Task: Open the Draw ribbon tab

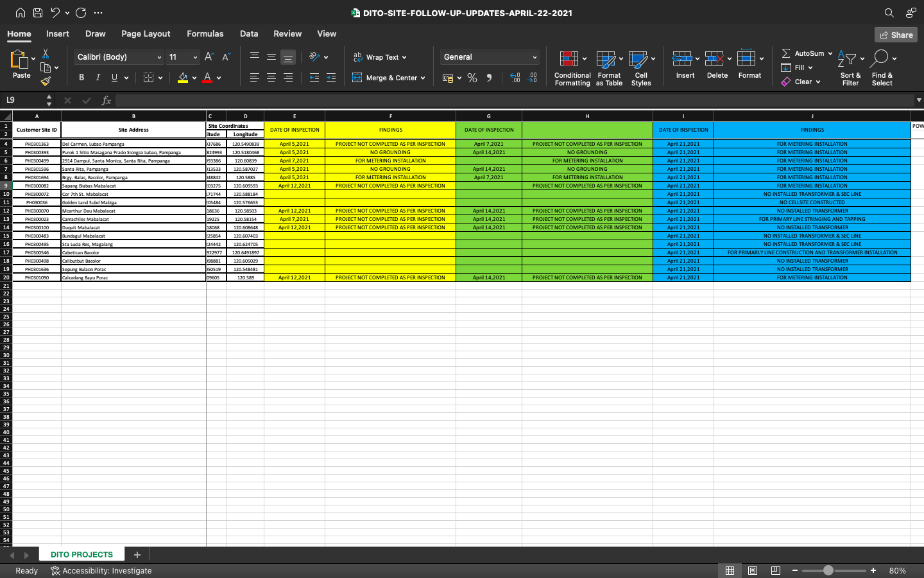Action: pyautogui.click(x=95, y=33)
